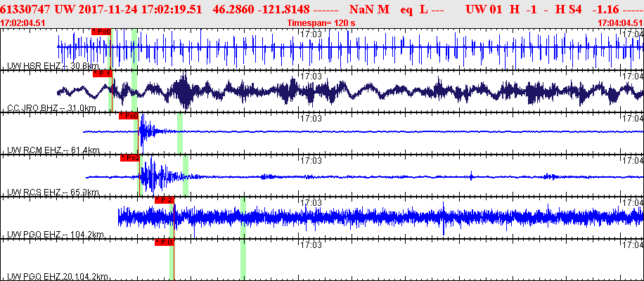Click the Pc2 pick flag on RCS trace

point(130,158)
